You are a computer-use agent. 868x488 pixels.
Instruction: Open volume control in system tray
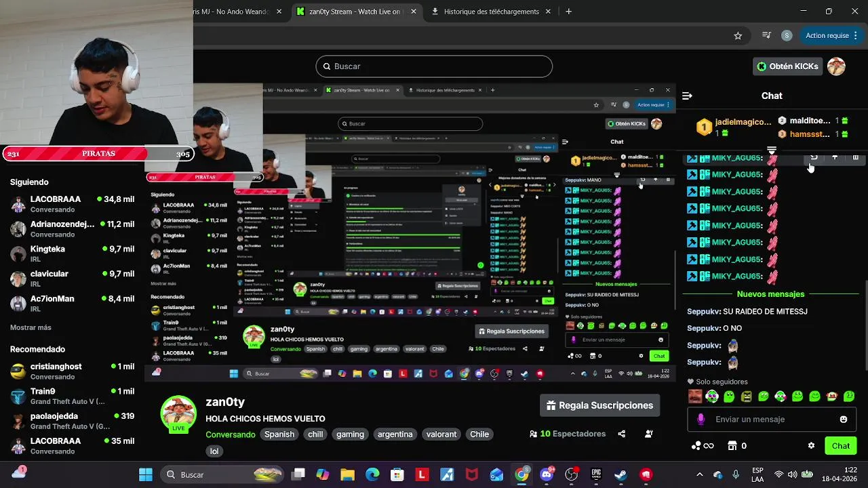[x=793, y=474]
